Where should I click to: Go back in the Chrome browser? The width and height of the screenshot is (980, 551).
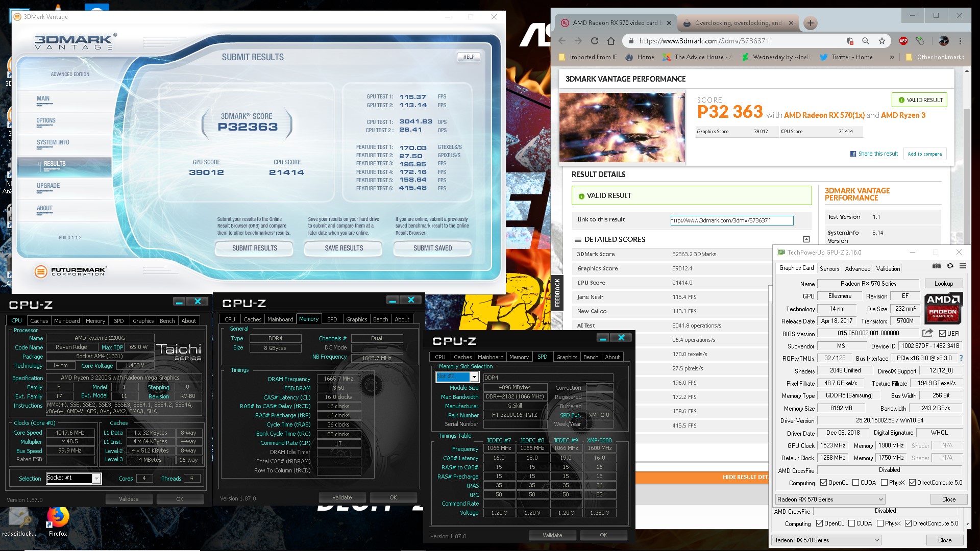click(562, 41)
